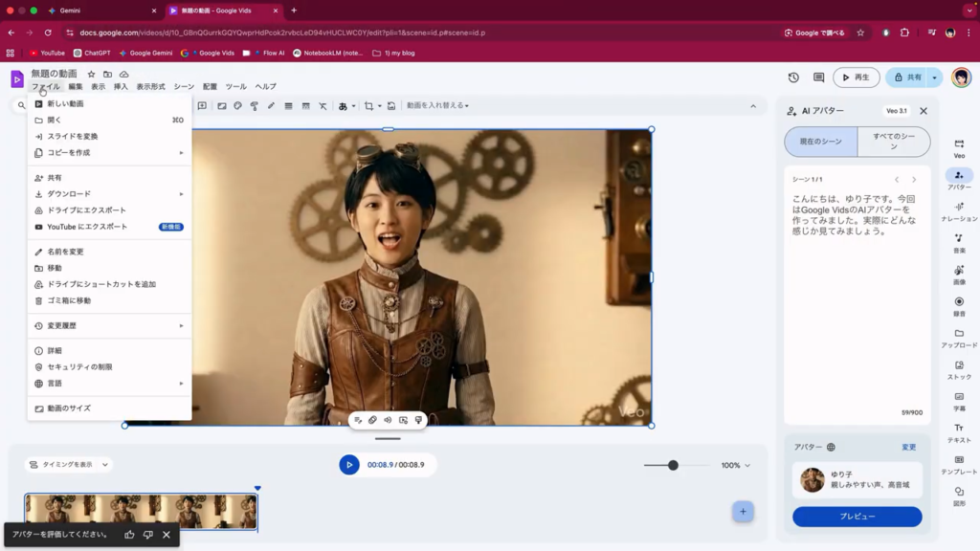Adjust the timeline zoom slider
Screen dimensions: 980x551
673,466
